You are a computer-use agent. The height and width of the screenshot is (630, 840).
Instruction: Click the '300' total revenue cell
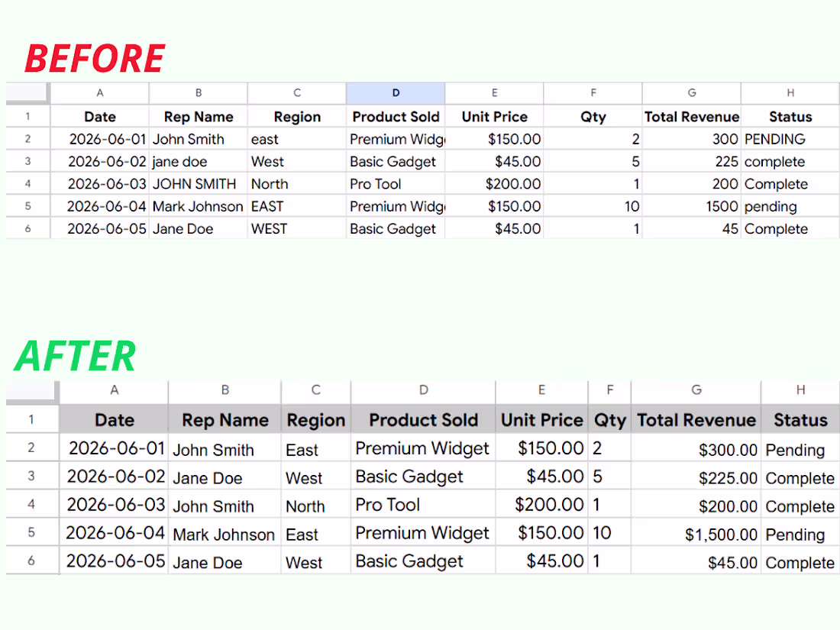[x=692, y=139]
